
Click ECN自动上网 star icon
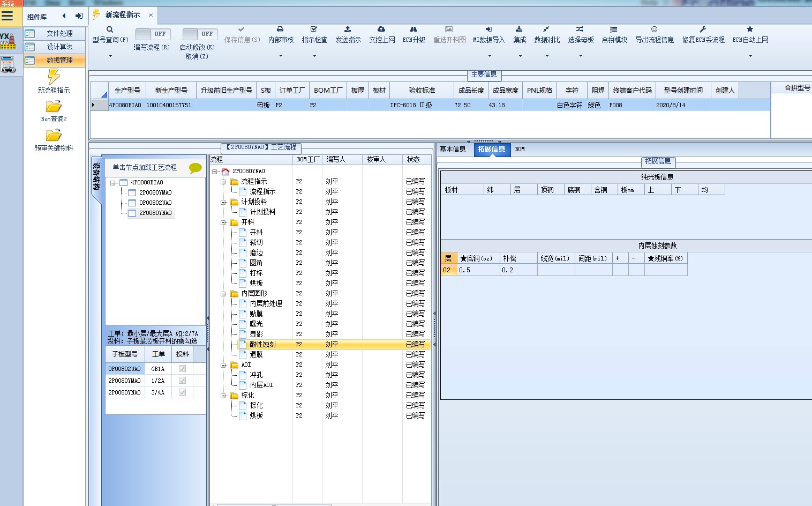(x=750, y=29)
